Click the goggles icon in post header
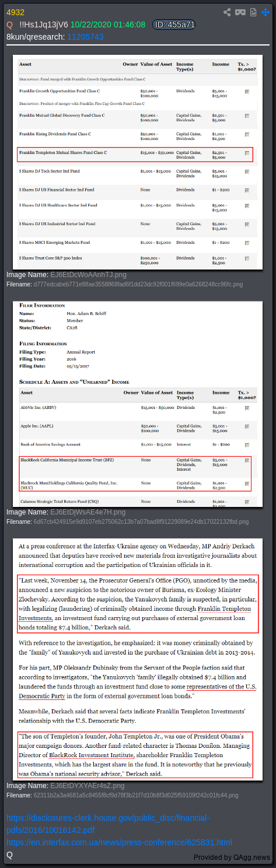This screenshot has width=276, height=868. coord(240,12)
